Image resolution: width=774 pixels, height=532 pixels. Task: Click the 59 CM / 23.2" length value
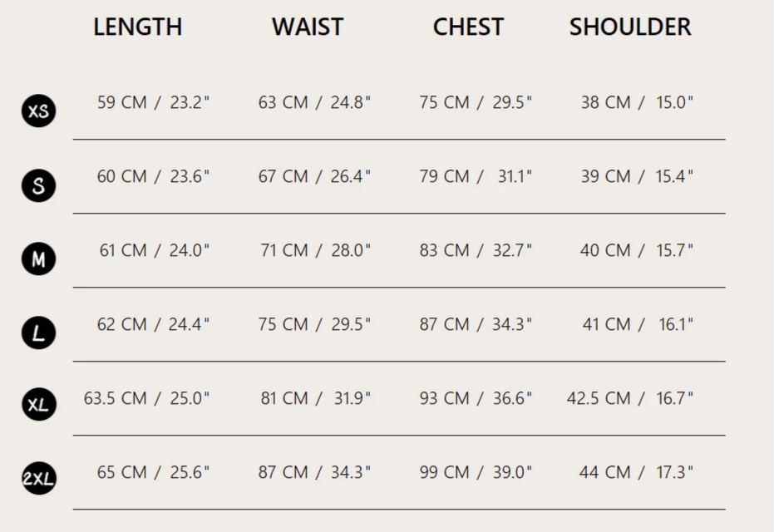click(153, 102)
